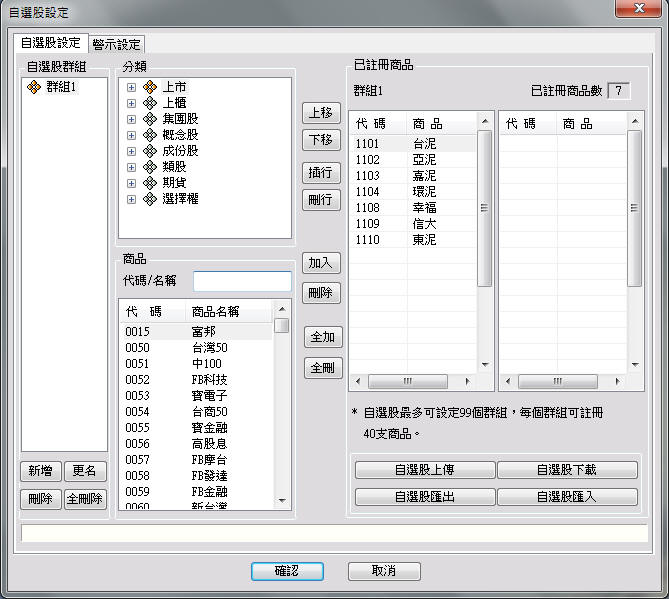669x599 pixels.
Task: Click the 期貨 category icon
Action: [x=150, y=183]
